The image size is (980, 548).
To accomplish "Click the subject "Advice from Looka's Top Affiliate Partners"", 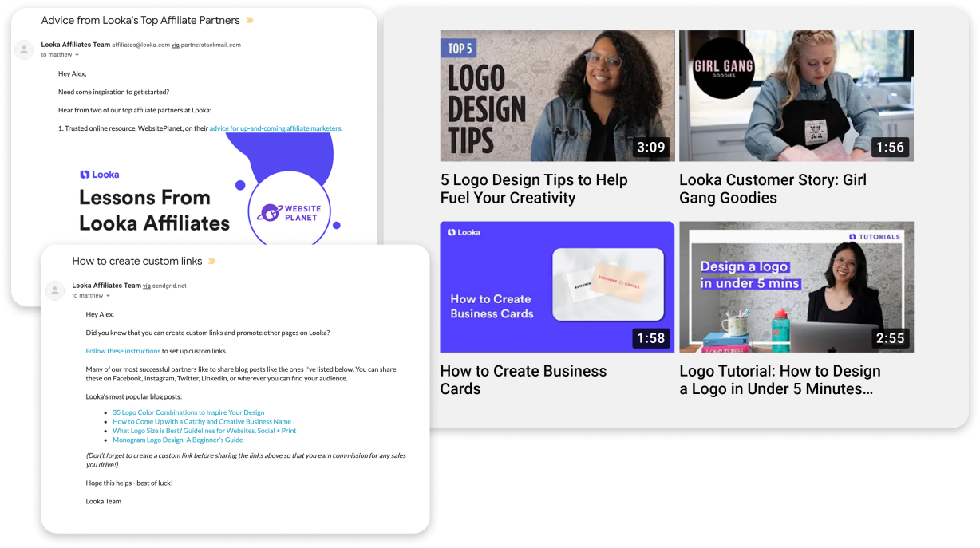I will [140, 20].
